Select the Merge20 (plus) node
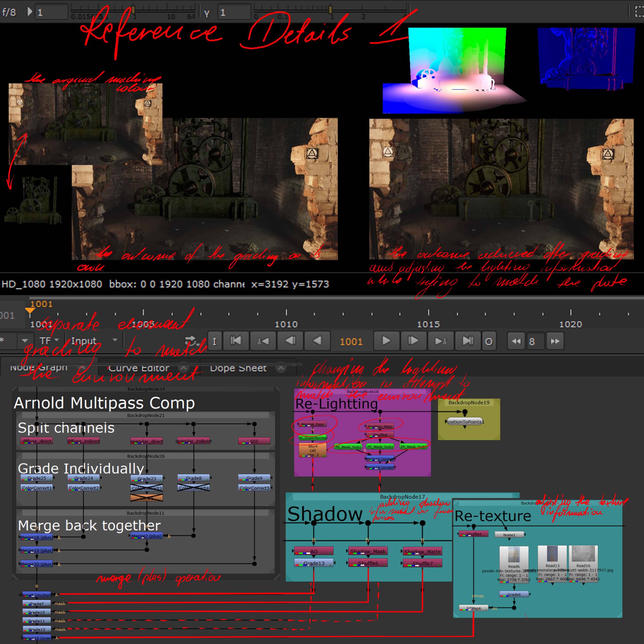 point(36,564)
